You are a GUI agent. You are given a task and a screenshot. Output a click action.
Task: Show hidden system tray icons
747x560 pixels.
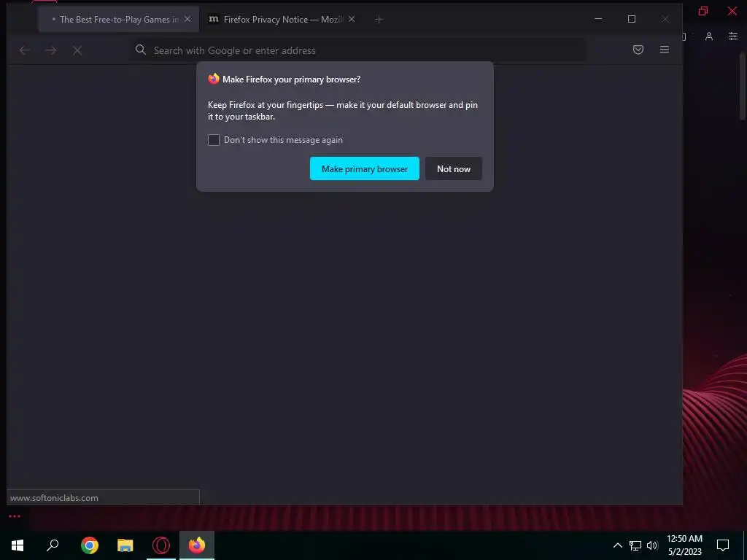click(x=617, y=545)
